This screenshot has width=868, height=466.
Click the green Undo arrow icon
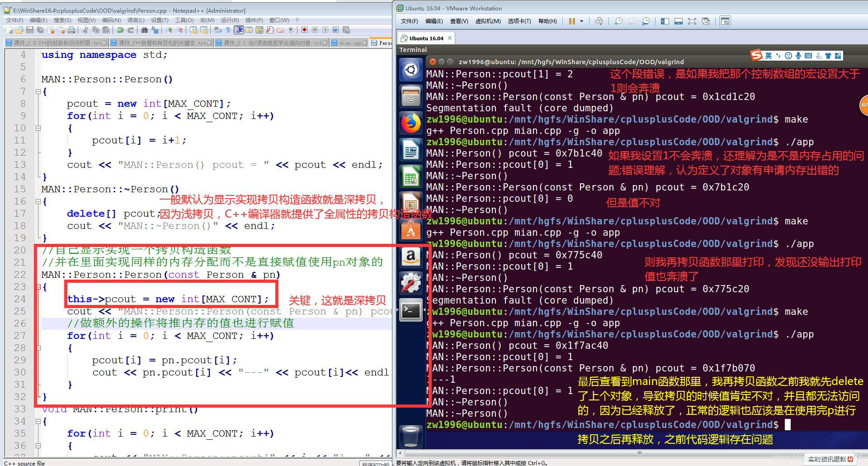tap(120, 30)
